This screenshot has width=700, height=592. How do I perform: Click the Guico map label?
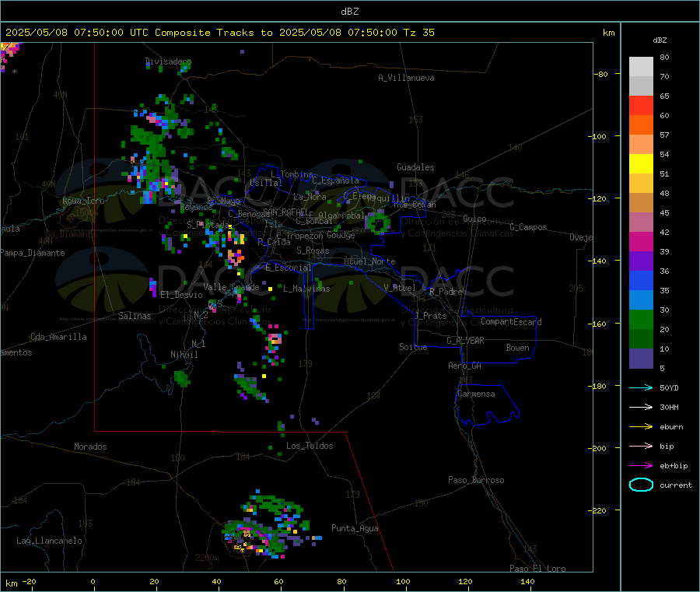[474, 219]
